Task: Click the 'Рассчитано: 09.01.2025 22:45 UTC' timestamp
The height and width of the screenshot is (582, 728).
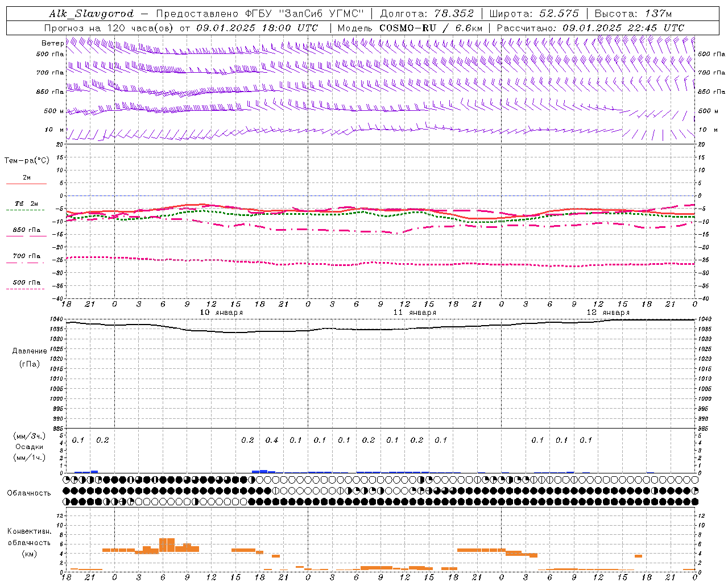Action: point(590,28)
